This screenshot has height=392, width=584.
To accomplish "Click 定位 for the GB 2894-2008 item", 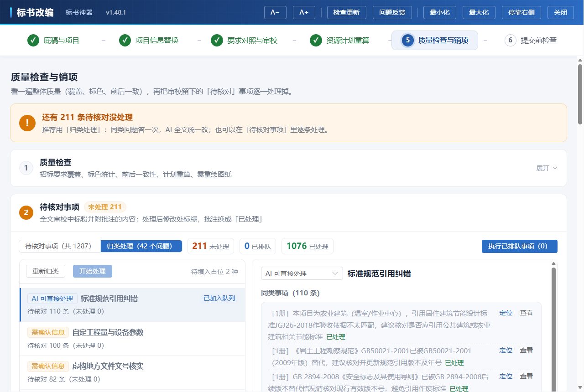I will click(506, 377).
